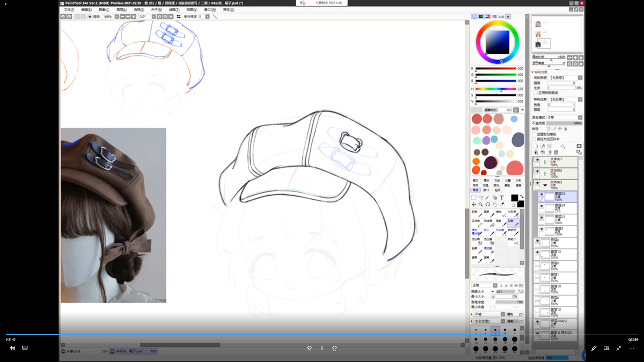Viewport: 644px width, 362px height.
Task: Select the 橡皮擦 eraser tool
Action: click(488, 250)
